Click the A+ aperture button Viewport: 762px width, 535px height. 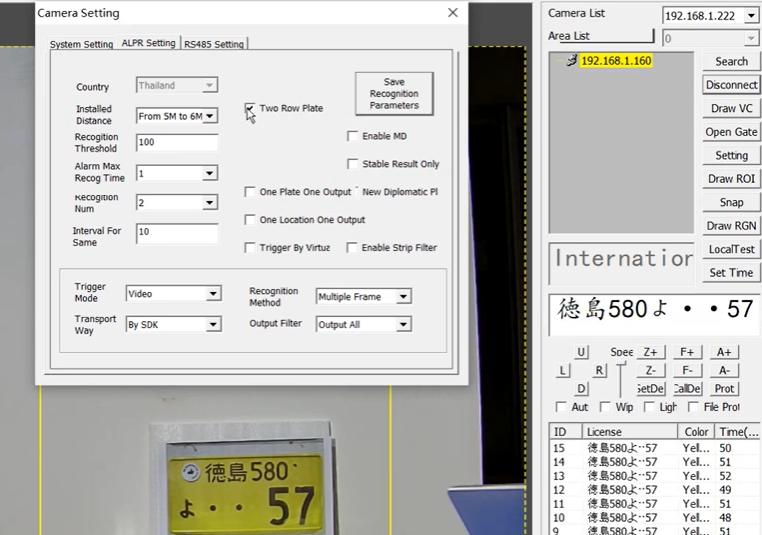pyautogui.click(x=724, y=352)
